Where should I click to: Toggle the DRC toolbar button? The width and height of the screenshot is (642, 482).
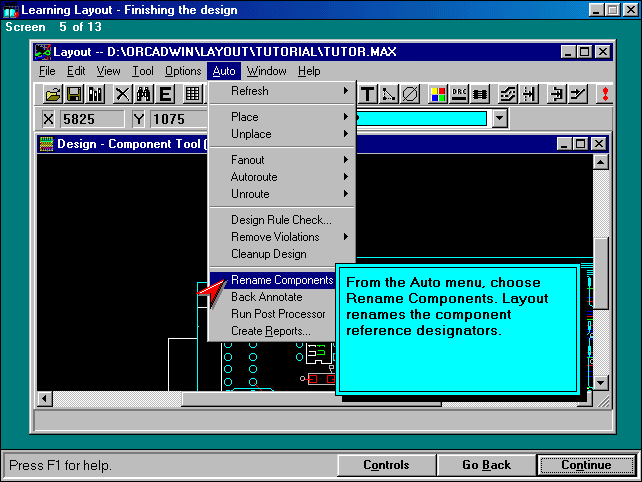click(459, 94)
